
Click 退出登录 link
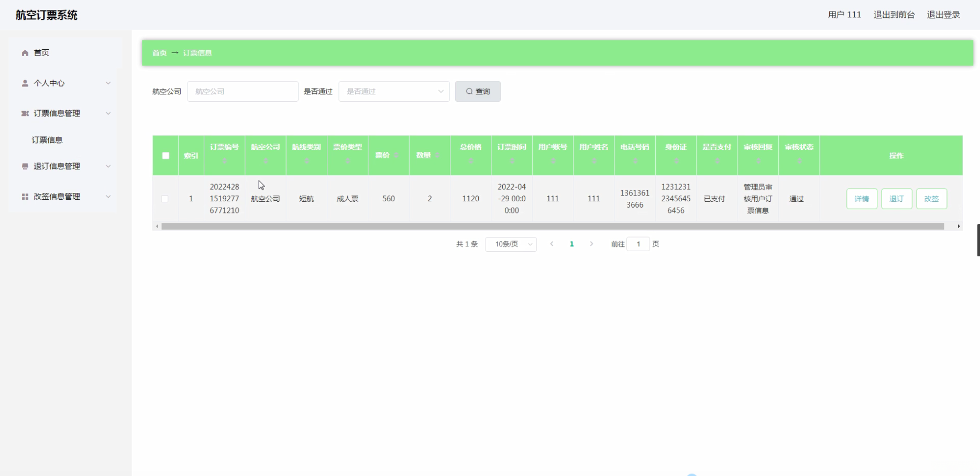click(943, 15)
